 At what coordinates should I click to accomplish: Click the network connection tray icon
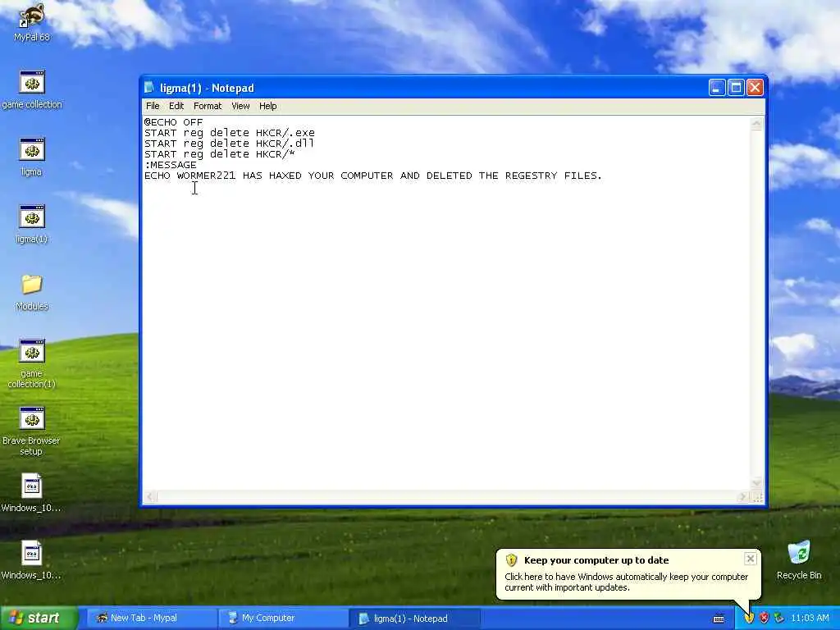pos(779,618)
